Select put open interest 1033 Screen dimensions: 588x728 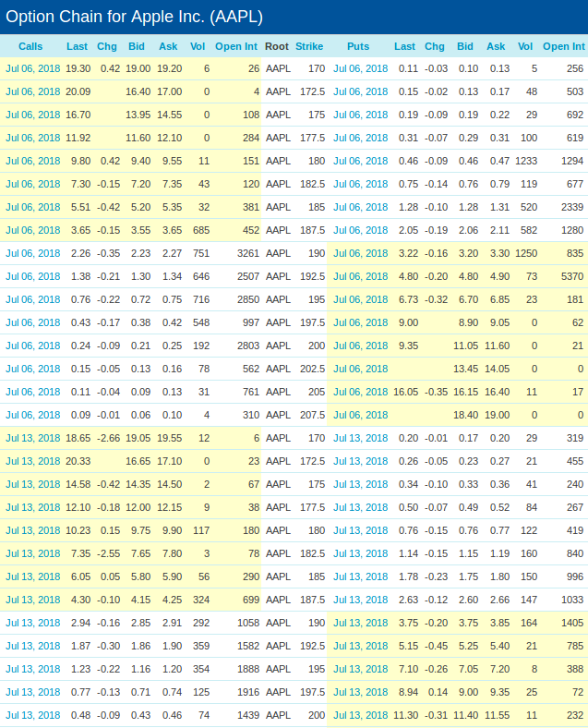pos(572,600)
